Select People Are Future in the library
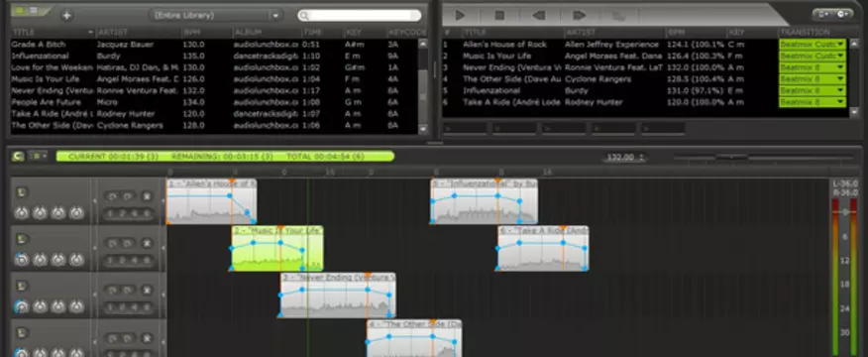Image resolution: width=868 pixels, height=357 pixels. [x=214, y=102]
